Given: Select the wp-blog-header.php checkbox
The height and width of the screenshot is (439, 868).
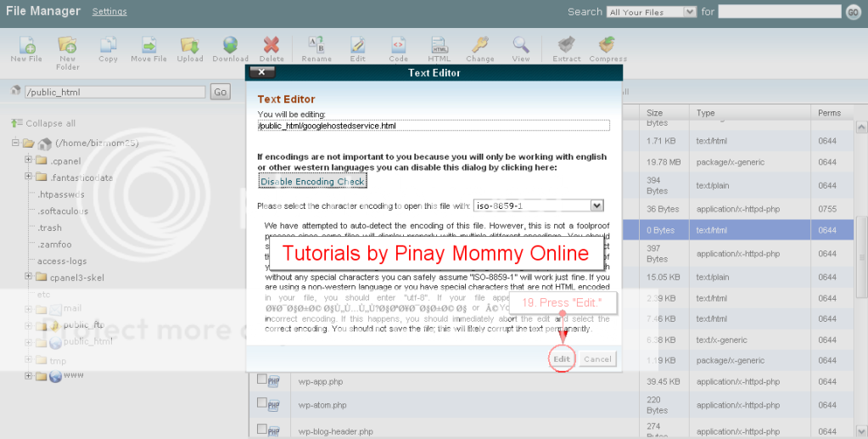Looking at the screenshot, I should click(x=262, y=430).
